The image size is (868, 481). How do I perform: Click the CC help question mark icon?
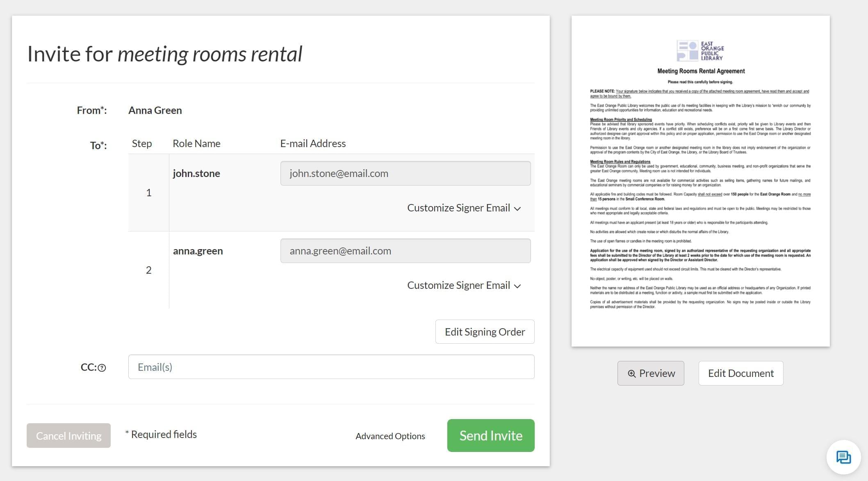[x=102, y=368]
